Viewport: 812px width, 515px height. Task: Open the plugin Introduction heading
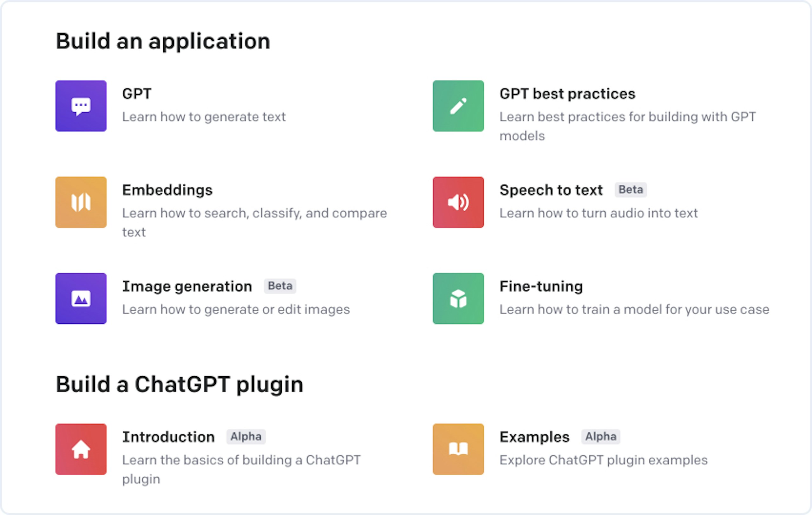point(168,437)
